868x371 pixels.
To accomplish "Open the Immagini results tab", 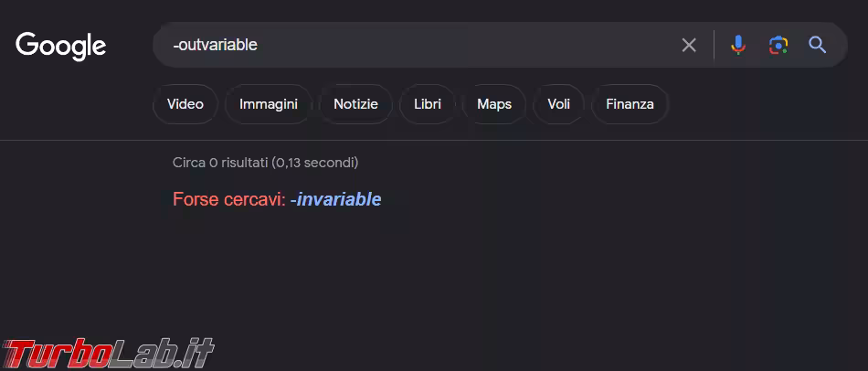I will pyautogui.click(x=269, y=104).
